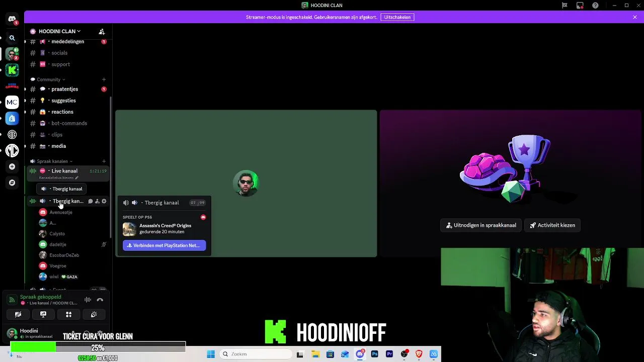644x362 pixels.
Task: Select the Live kanaal voice channel
Action: (x=68, y=173)
